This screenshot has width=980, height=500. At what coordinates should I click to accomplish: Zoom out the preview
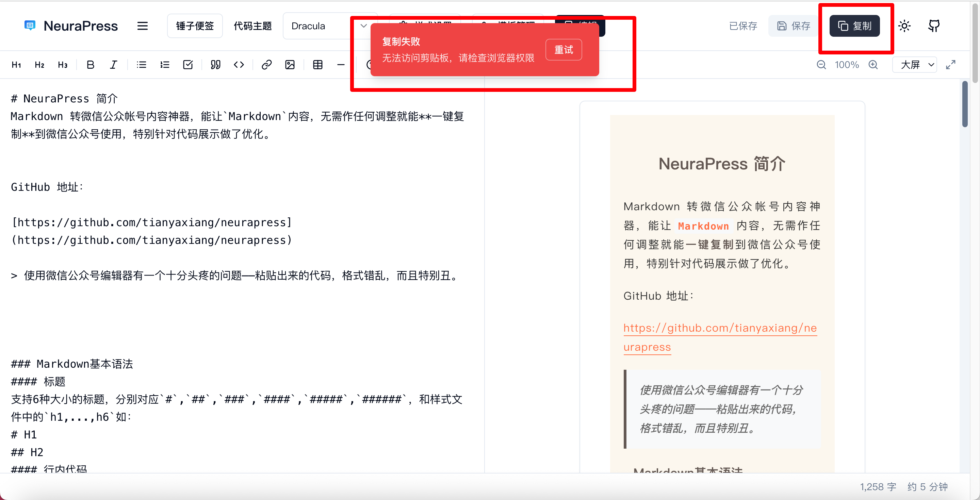pyautogui.click(x=821, y=65)
